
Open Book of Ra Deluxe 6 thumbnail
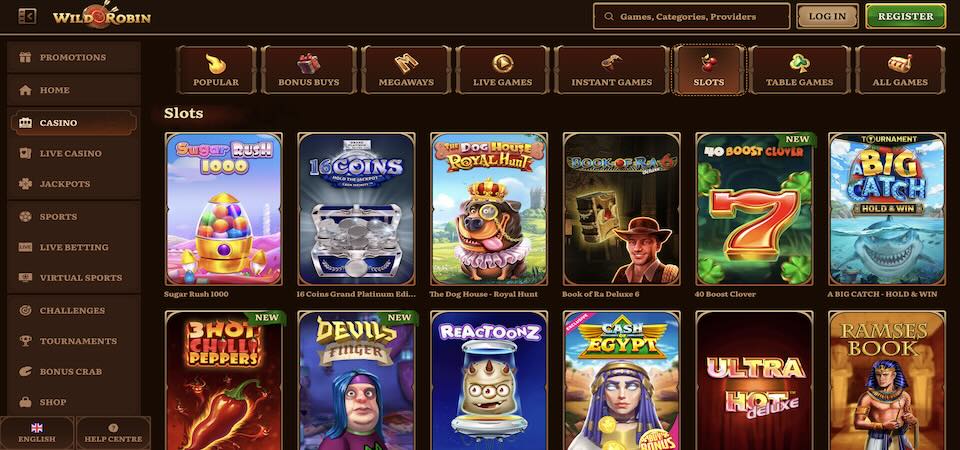(x=621, y=209)
